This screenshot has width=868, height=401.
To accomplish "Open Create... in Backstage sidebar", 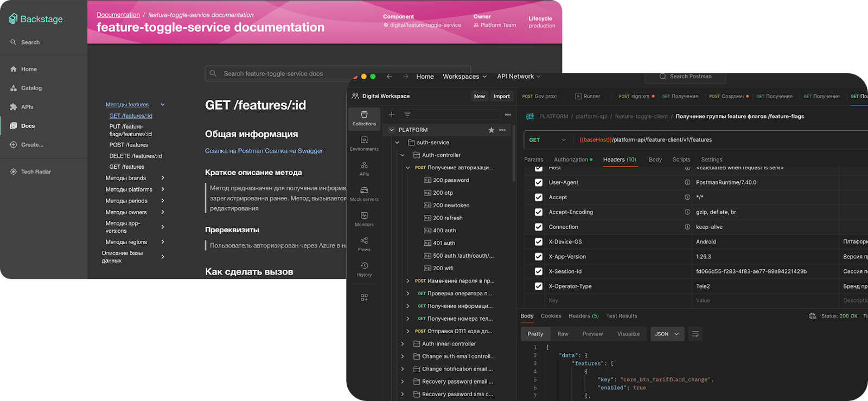I will click(27, 145).
